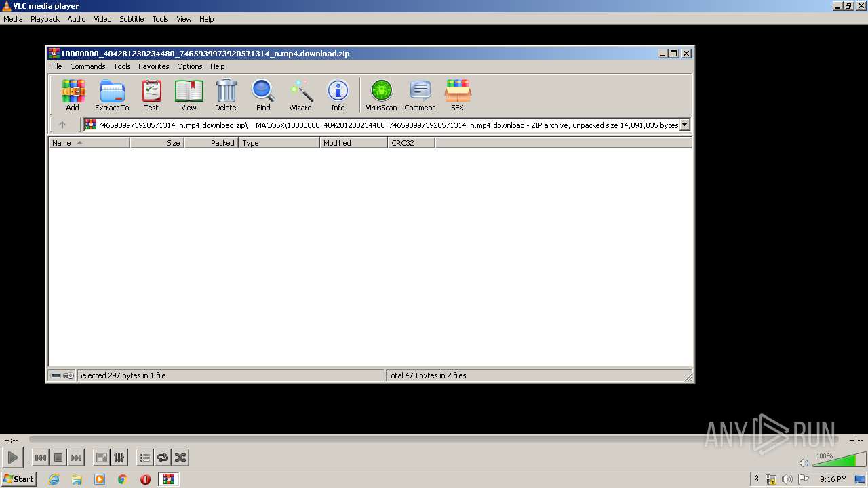Viewport: 868px width, 488px height.
Task: Open the WinRAR Help menu
Action: click(218, 66)
